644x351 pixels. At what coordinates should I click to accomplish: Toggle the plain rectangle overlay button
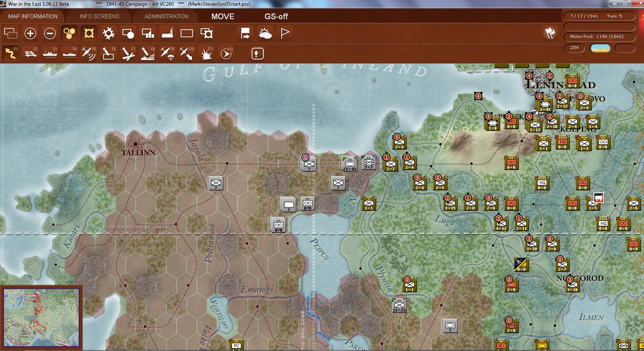pyautogui.click(x=187, y=33)
